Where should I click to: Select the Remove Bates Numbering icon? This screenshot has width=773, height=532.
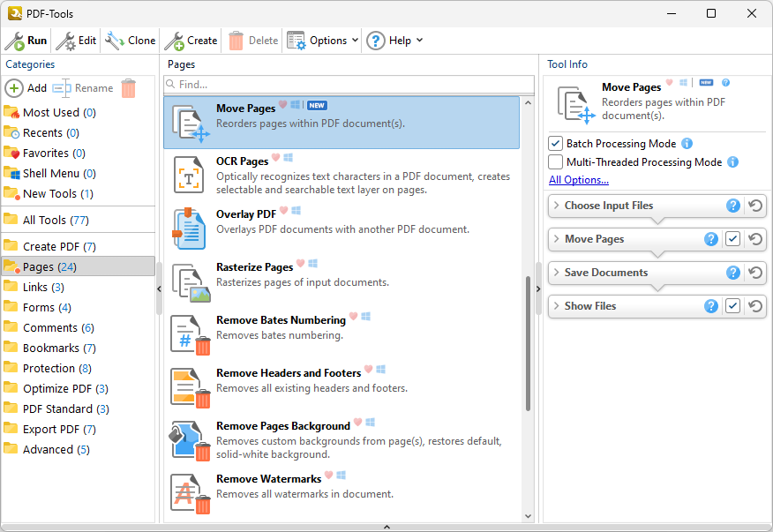[x=188, y=333]
